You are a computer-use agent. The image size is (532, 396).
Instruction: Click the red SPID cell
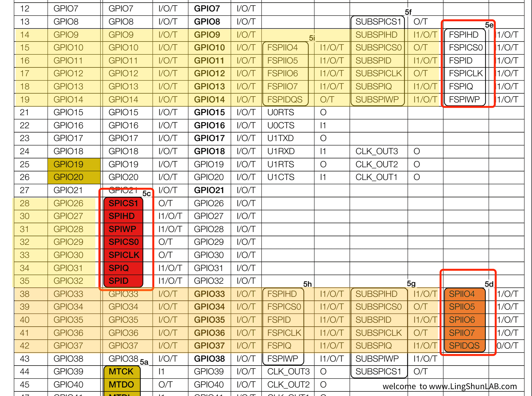click(x=123, y=281)
